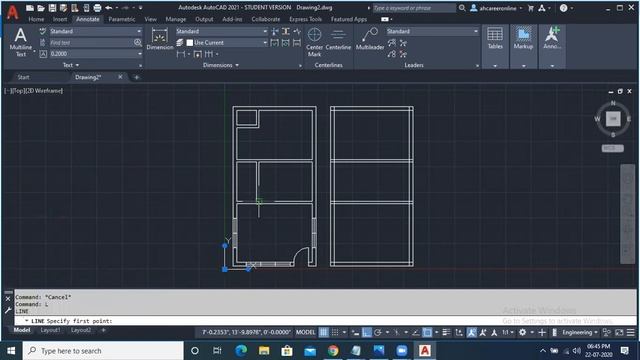Click the ViewCube top face
The height and width of the screenshot is (360, 640).
613,119
